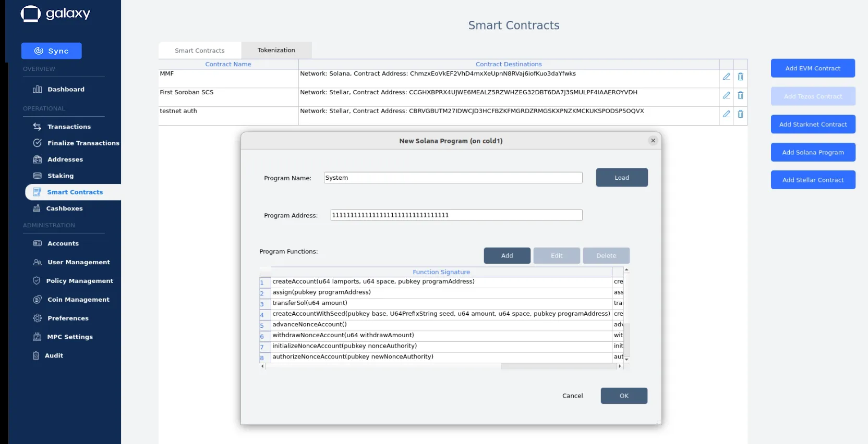Edit testnet auth contract pencil icon
This screenshot has width=868, height=444.
click(x=726, y=114)
